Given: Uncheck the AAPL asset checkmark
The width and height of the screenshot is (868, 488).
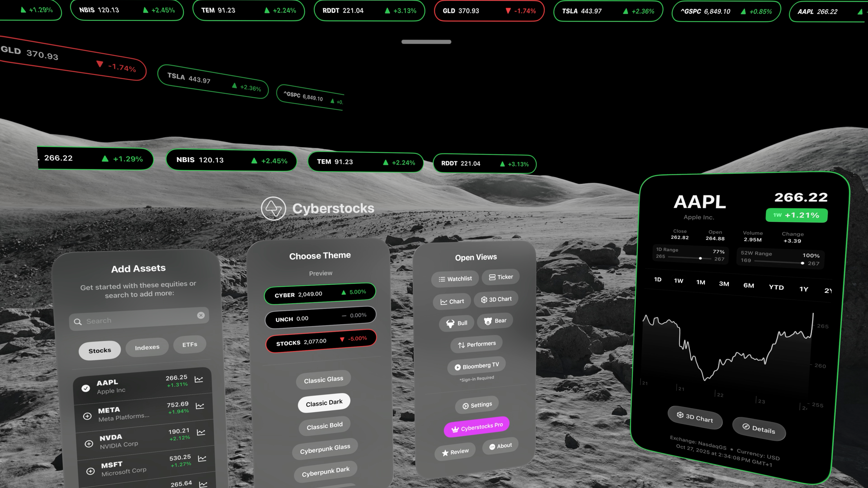Looking at the screenshot, I should point(86,388).
